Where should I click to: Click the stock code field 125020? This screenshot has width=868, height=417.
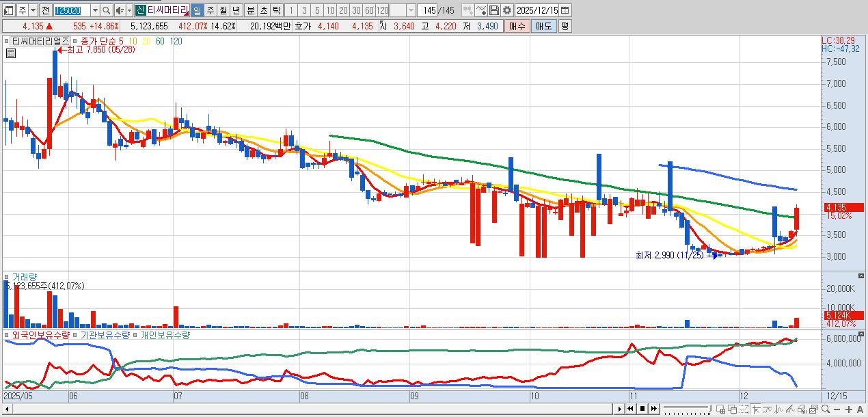(72, 10)
